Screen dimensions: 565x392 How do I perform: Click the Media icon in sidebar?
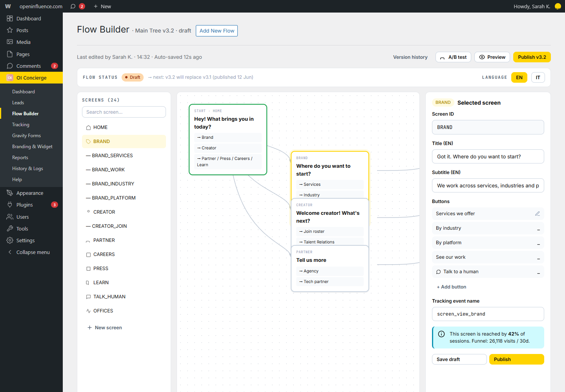[10, 42]
